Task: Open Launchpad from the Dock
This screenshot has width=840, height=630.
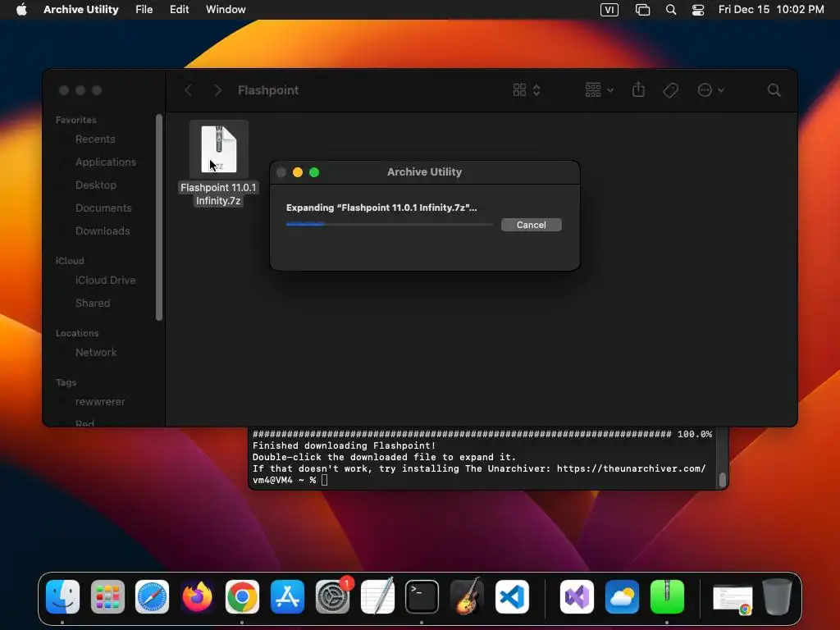Action: 107,597
